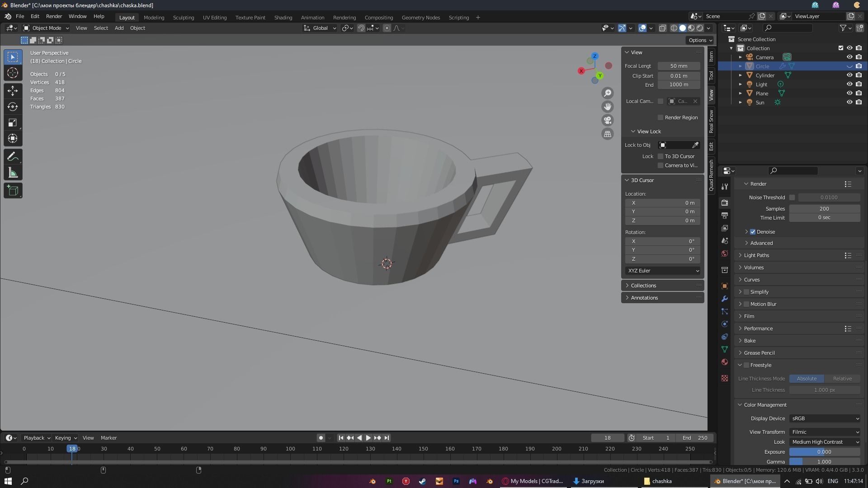868x488 pixels.
Task: Enable the Motion Blur checkbox
Action: (746, 304)
